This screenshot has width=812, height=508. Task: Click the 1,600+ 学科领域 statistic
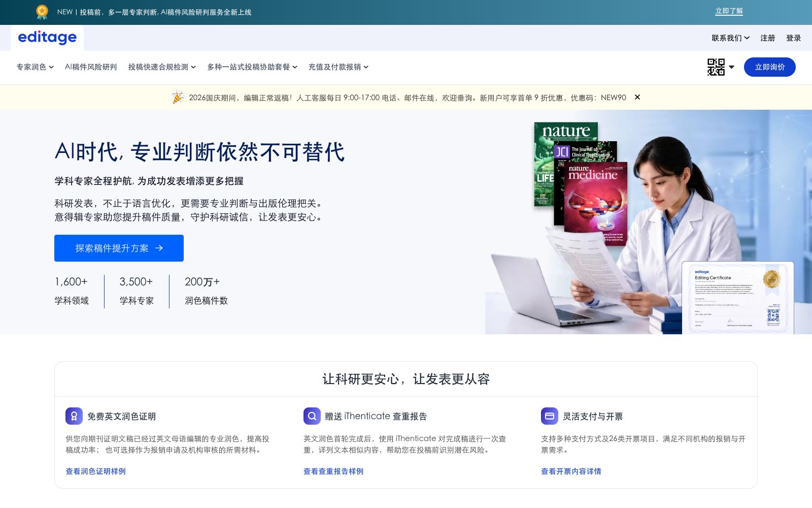tap(72, 291)
